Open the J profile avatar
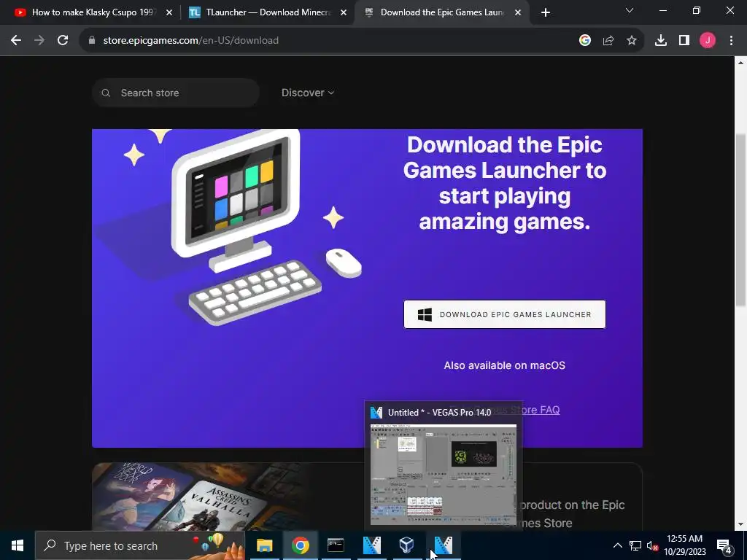747x560 pixels. coord(708,41)
